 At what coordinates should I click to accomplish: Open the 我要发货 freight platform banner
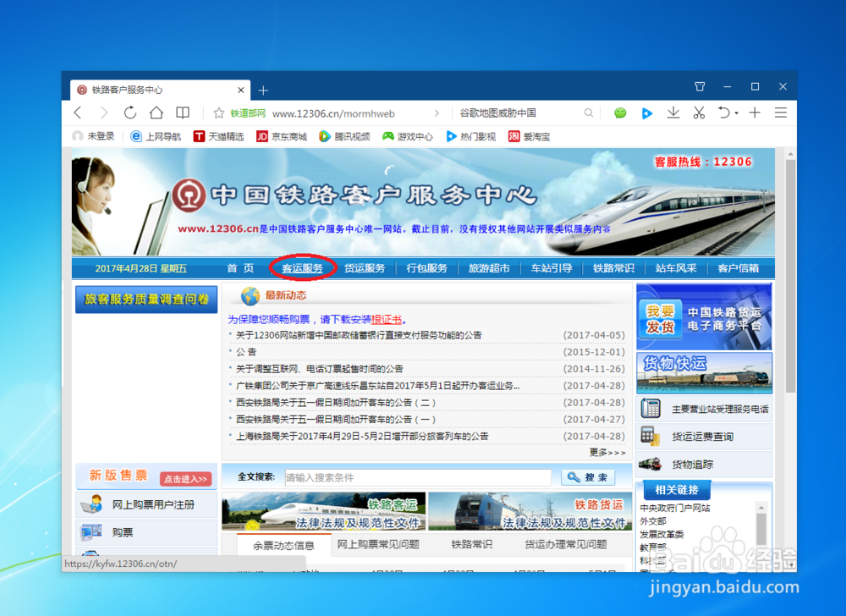point(704,316)
